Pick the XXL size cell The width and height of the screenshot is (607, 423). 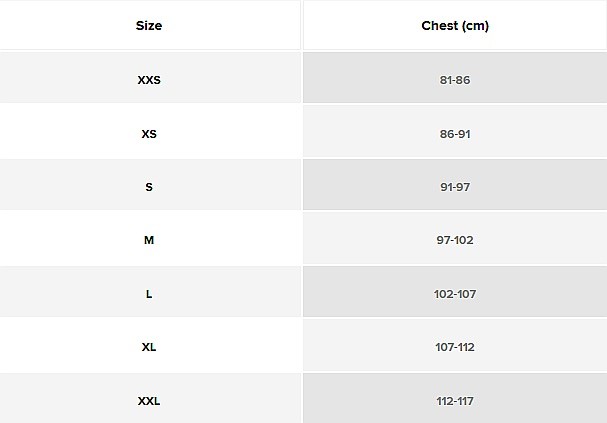(149, 401)
